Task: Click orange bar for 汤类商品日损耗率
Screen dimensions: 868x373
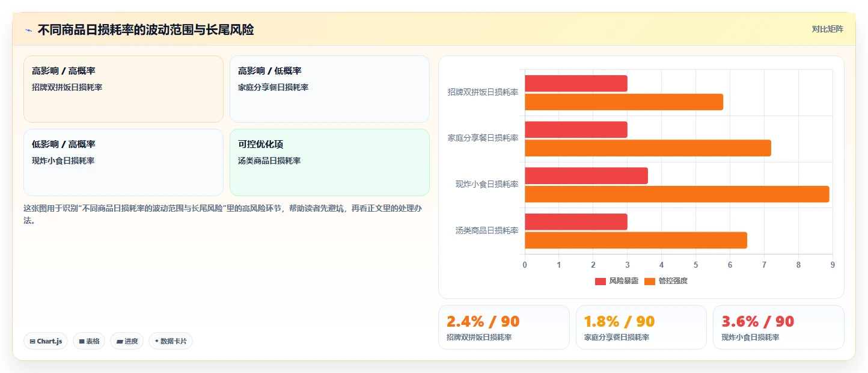Action: (636, 241)
